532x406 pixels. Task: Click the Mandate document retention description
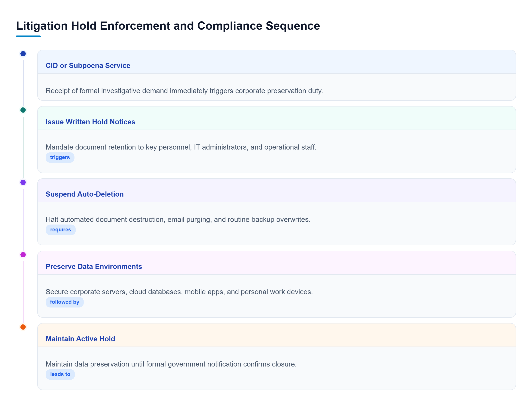pyautogui.click(x=181, y=147)
